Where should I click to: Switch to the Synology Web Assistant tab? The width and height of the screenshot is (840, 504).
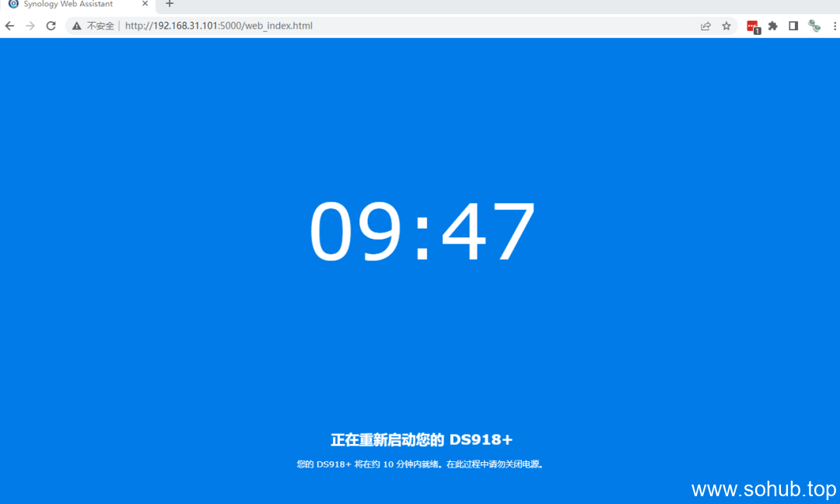coord(70,4)
